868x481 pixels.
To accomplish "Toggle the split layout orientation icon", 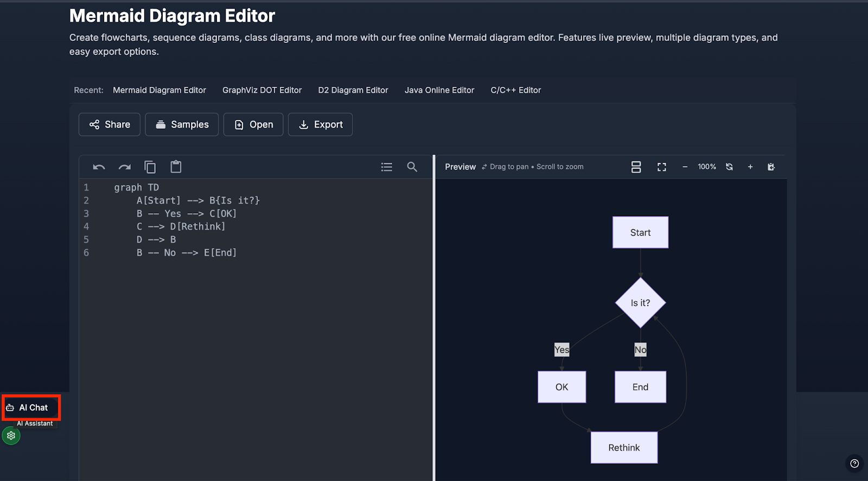I will [x=636, y=167].
